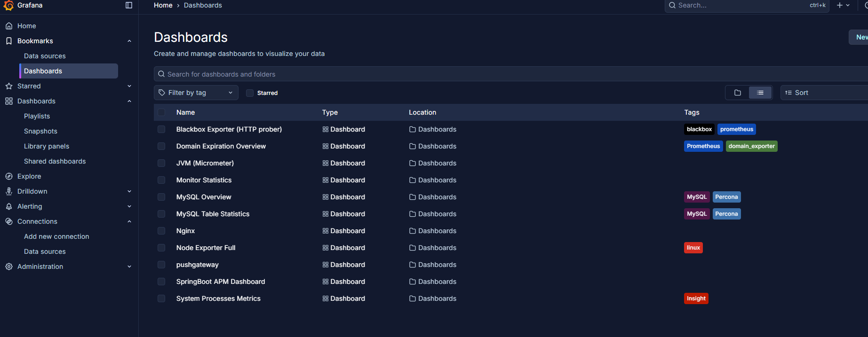Click the magnifier icon in top search bar
The width and height of the screenshot is (868, 337).
click(673, 5)
